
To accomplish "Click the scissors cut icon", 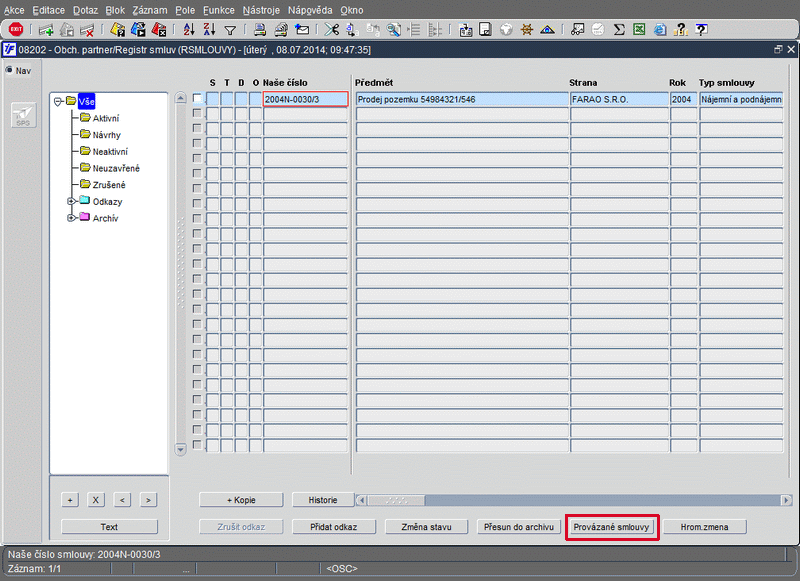I will tap(332, 30).
